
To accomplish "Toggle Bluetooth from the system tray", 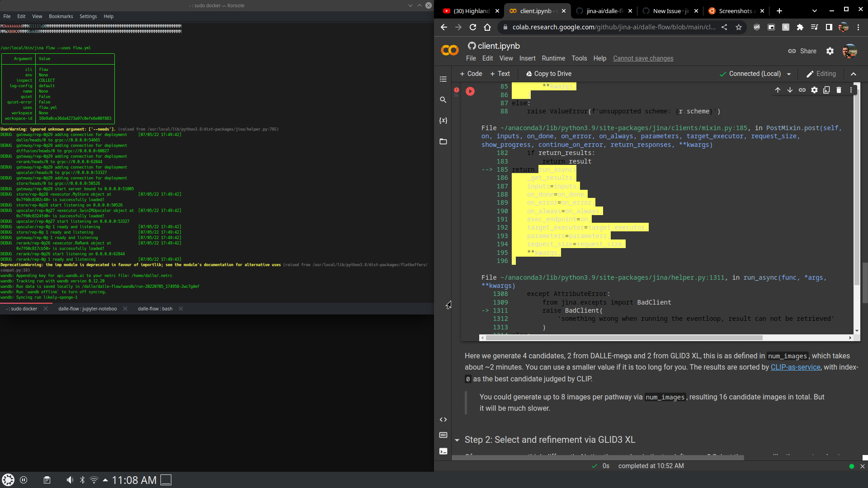I will point(82,480).
